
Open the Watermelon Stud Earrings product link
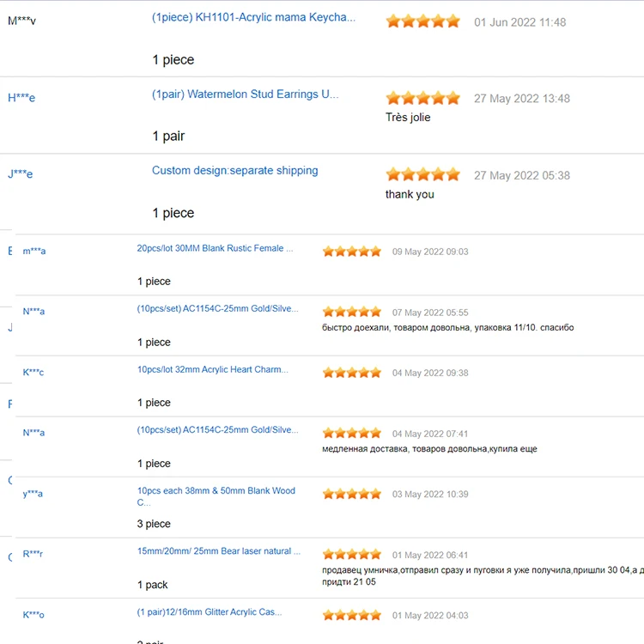point(245,94)
